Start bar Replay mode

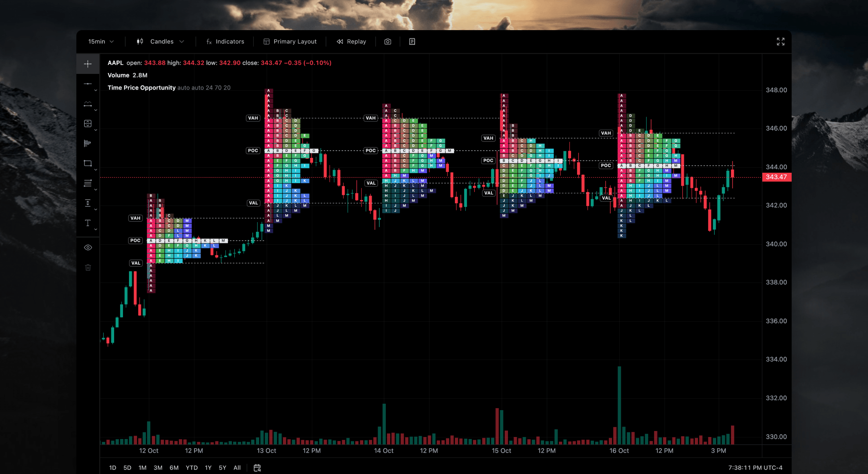tap(351, 41)
